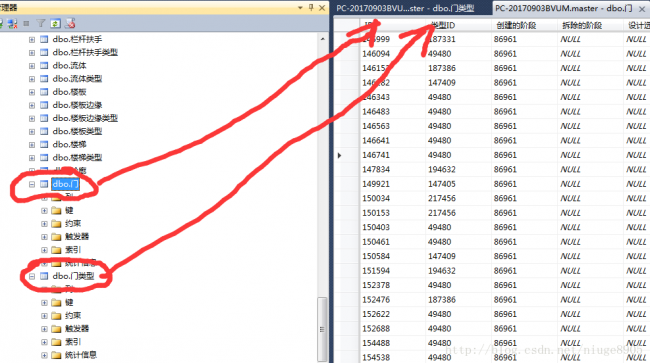
Task: Select the dbo.楼板边缘类型 tree item
Action: coord(85,118)
